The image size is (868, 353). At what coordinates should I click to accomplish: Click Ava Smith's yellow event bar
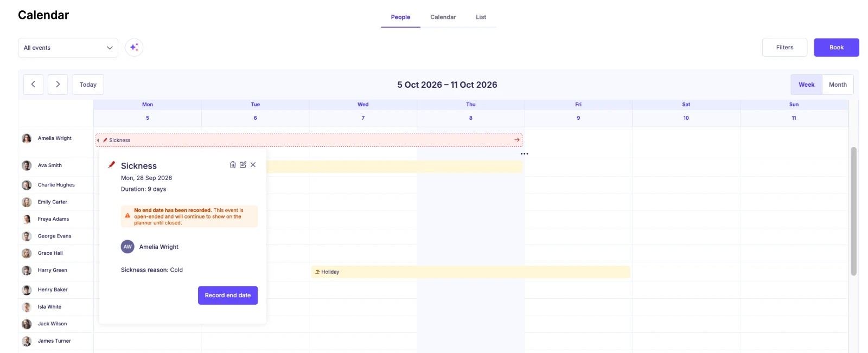pos(394,166)
